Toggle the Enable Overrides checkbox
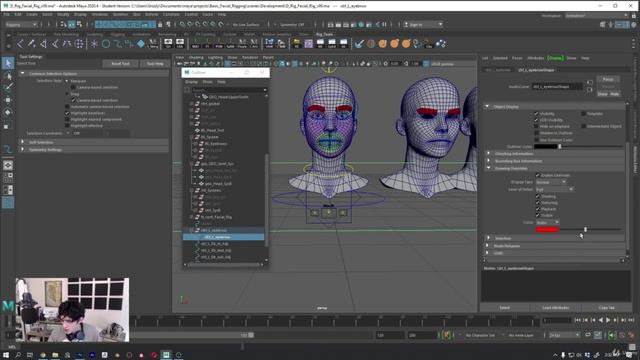The width and height of the screenshot is (640, 360). coord(538,175)
